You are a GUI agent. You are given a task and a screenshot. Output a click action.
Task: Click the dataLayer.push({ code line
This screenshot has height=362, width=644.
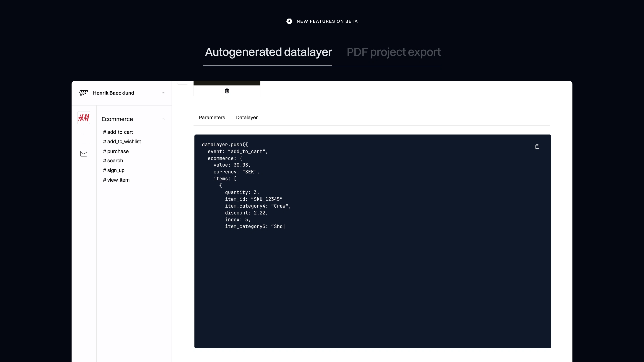(225, 144)
